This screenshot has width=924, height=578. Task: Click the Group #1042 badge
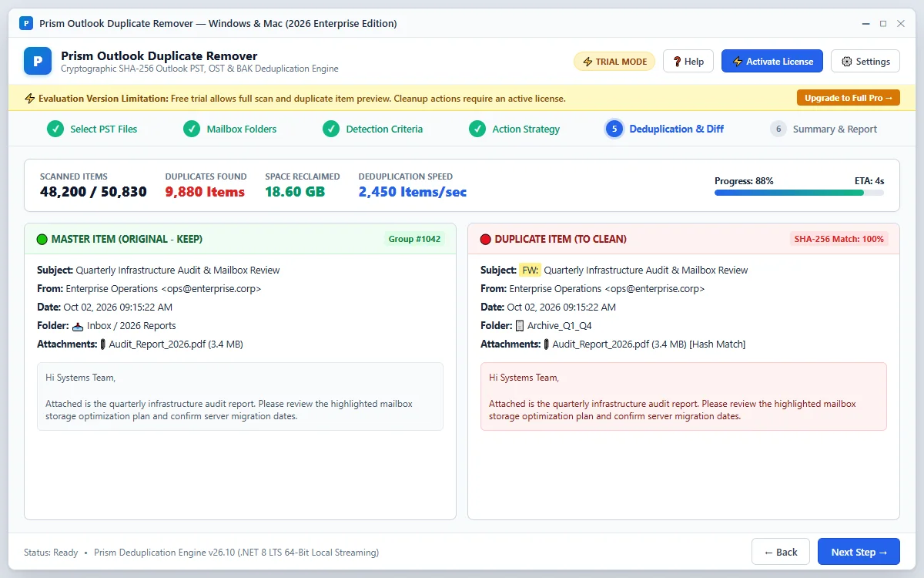point(414,239)
